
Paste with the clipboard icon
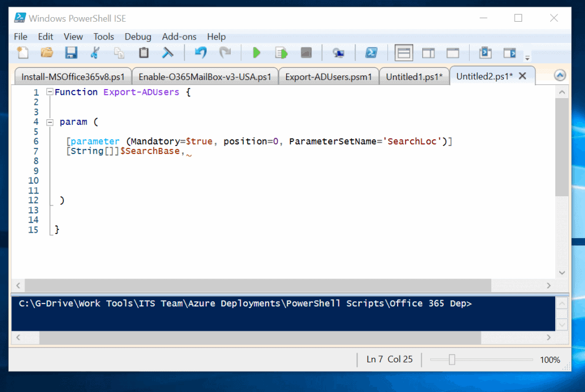[x=143, y=53]
